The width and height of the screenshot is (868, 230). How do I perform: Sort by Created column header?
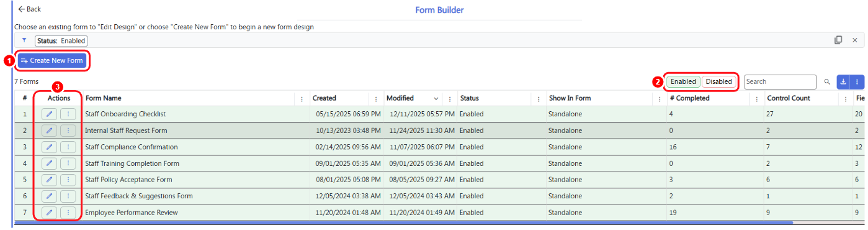(324, 98)
